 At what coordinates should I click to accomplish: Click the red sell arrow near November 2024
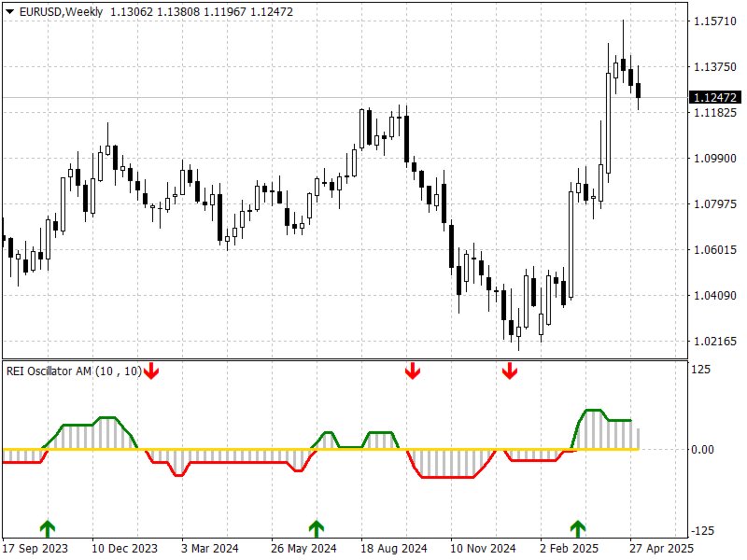pyautogui.click(x=510, y=371)
